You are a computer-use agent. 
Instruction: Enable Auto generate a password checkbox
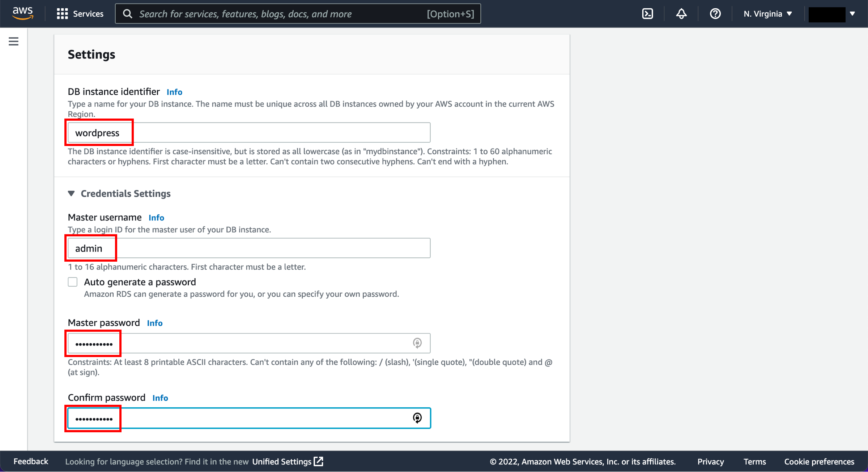click(x=73, y=282)
